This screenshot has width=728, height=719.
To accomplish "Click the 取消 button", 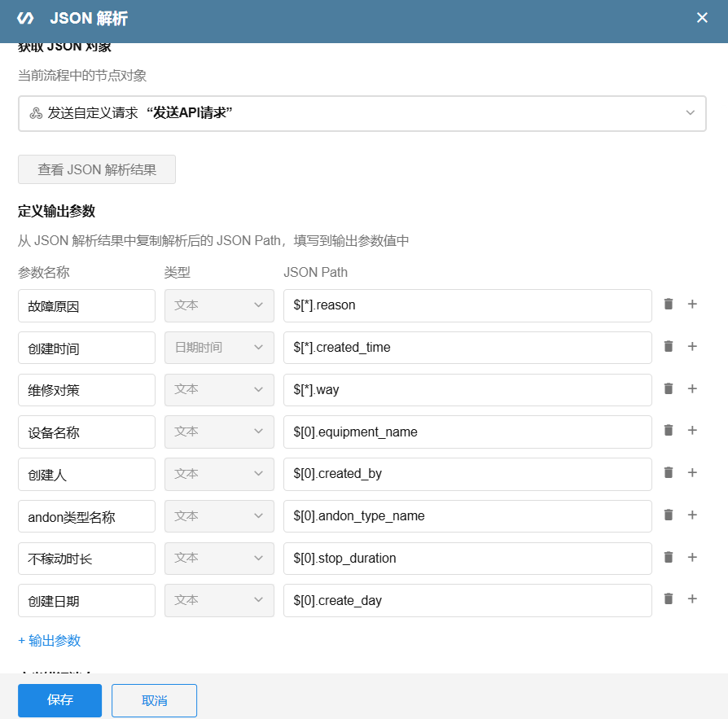I will click(154, 700).
